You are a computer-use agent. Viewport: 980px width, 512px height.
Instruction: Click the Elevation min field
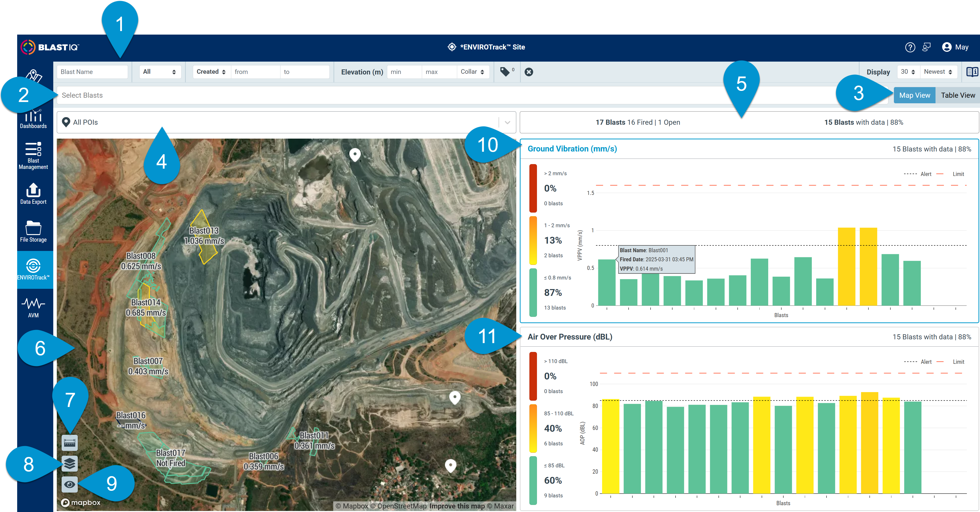[x=404, y=71]
